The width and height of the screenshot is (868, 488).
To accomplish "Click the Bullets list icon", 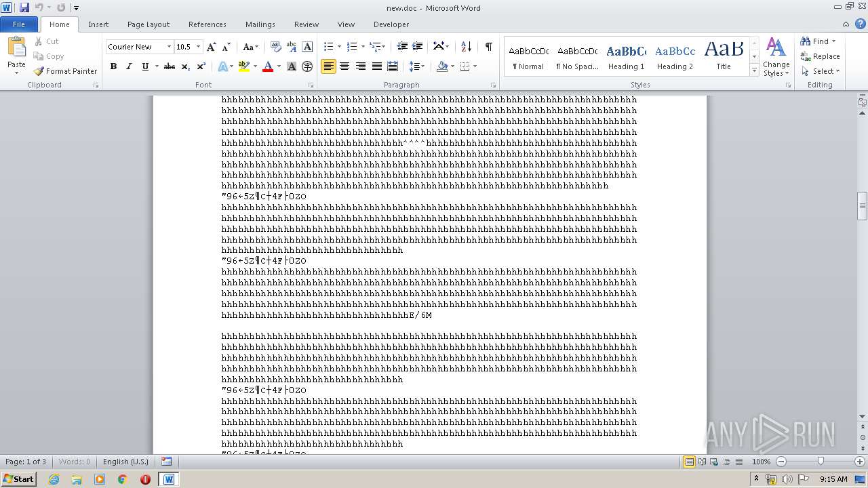I will [x=328, y=47].
